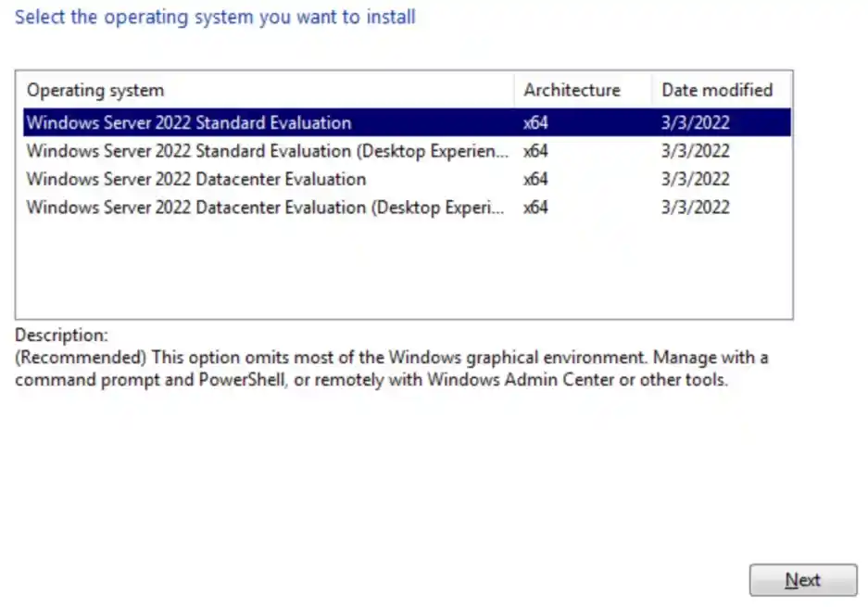Viewport: 868px width, 607px height.
Task: Click x64 in the highlighted Standard Evaluation row
Action: coord(535,122)
